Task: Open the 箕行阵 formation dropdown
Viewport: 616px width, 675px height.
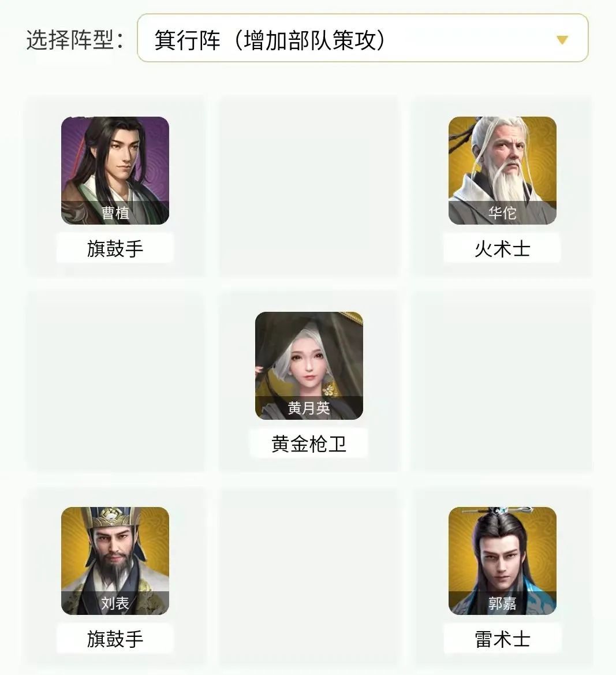Action: click(x=363, y=38)
